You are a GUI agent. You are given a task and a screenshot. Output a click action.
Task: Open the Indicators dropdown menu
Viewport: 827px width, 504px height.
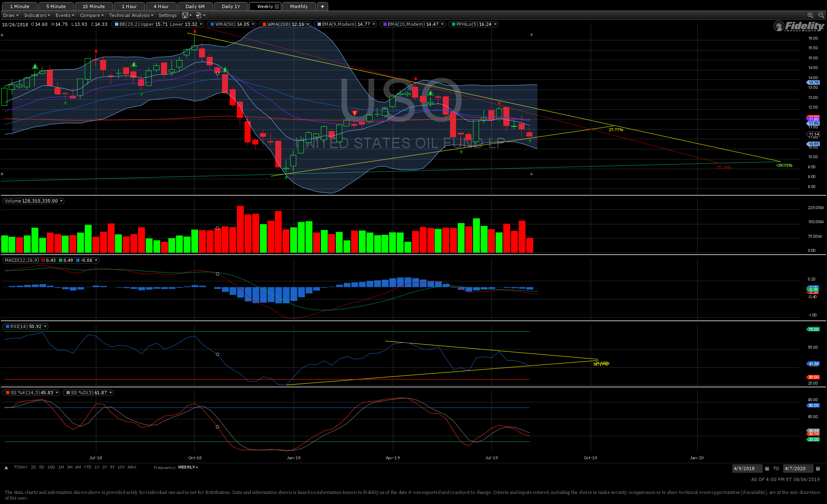pyautogui.click(x=37, y=15)
